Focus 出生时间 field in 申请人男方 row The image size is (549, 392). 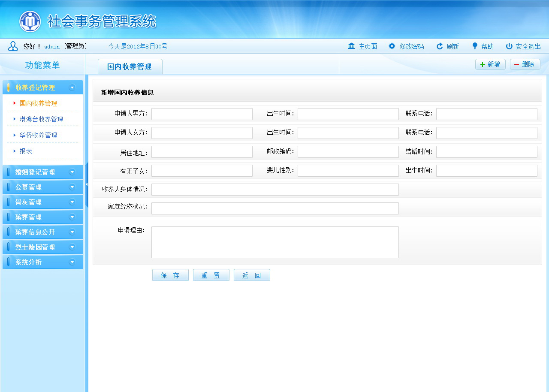point(348,114)
